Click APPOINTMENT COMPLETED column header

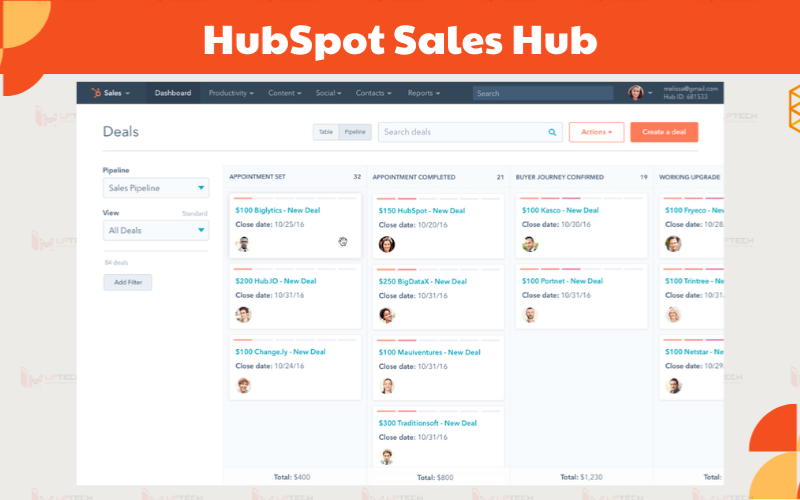click(x=414, y=177)
